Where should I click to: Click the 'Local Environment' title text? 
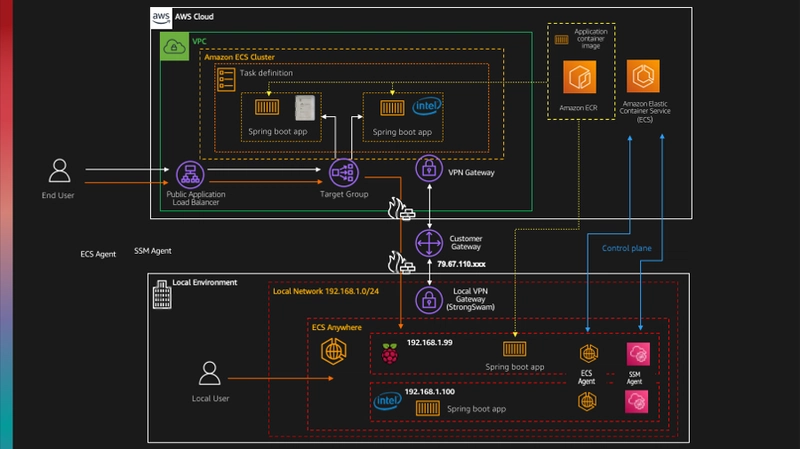click(205, 282)
